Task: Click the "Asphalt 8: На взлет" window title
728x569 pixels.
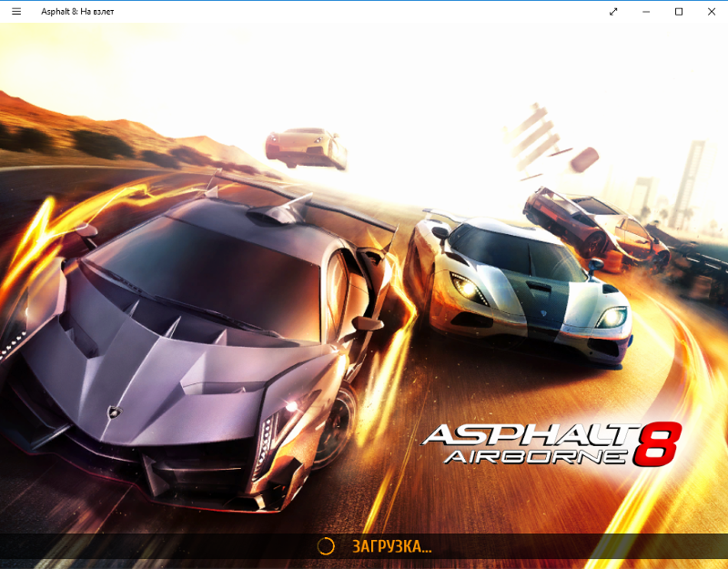Action: pos(77,12)
